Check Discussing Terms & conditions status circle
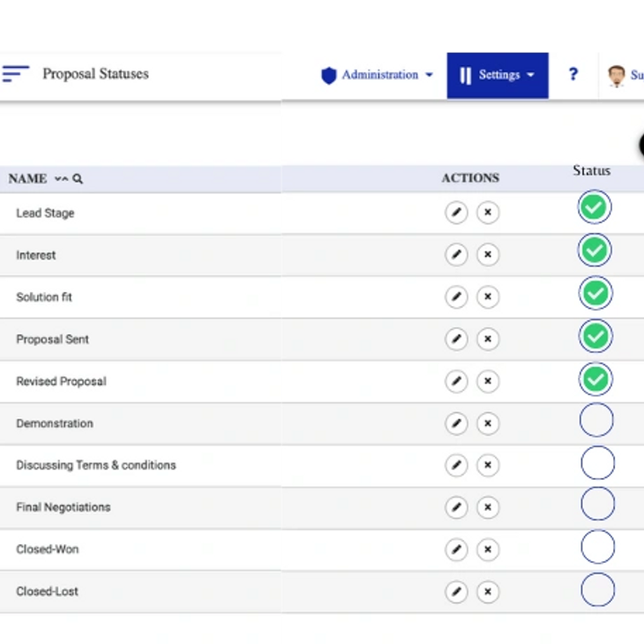This screenshot has width=644, height=644. [x=597, y=463]
